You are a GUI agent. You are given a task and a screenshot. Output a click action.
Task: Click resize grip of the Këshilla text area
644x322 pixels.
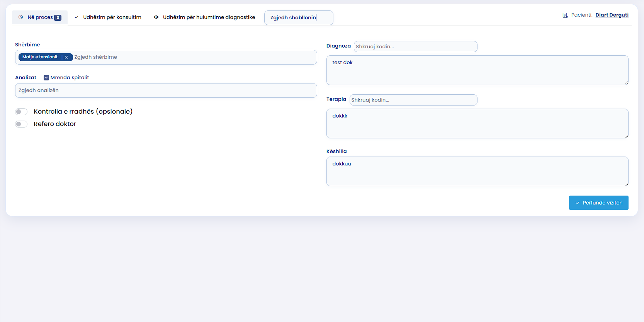coord(626,184)
